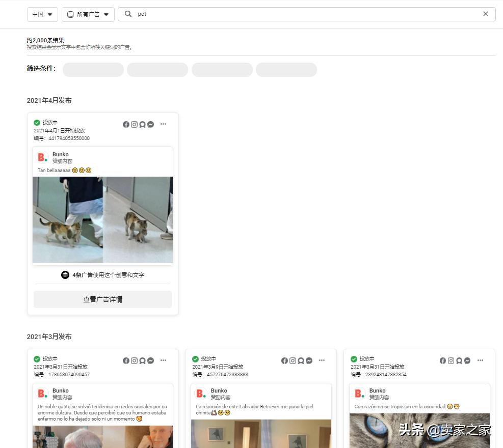
Task: Click the Facebook icon on the April ad card
Action: tap(126, 124)
